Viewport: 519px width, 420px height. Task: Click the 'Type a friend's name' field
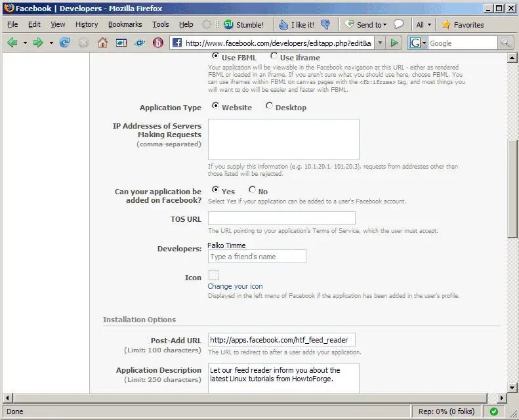pyautogui.click(x=257, y=257)
